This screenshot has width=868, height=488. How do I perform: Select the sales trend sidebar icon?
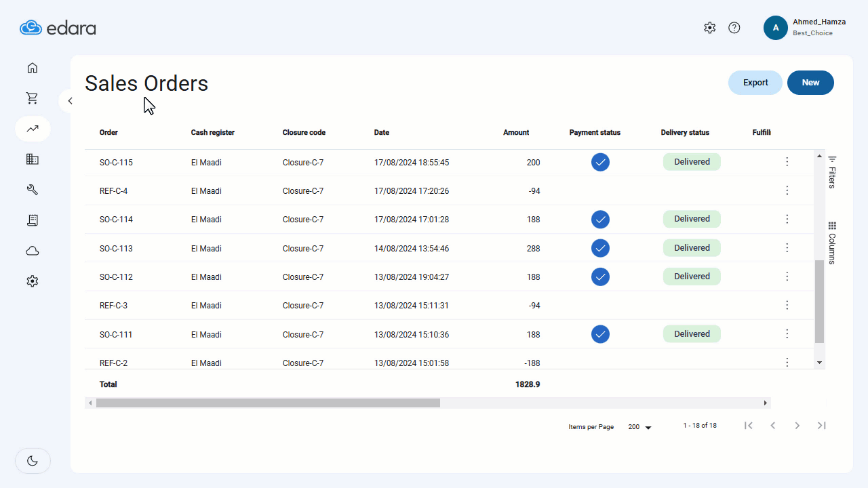pos(33,129)
